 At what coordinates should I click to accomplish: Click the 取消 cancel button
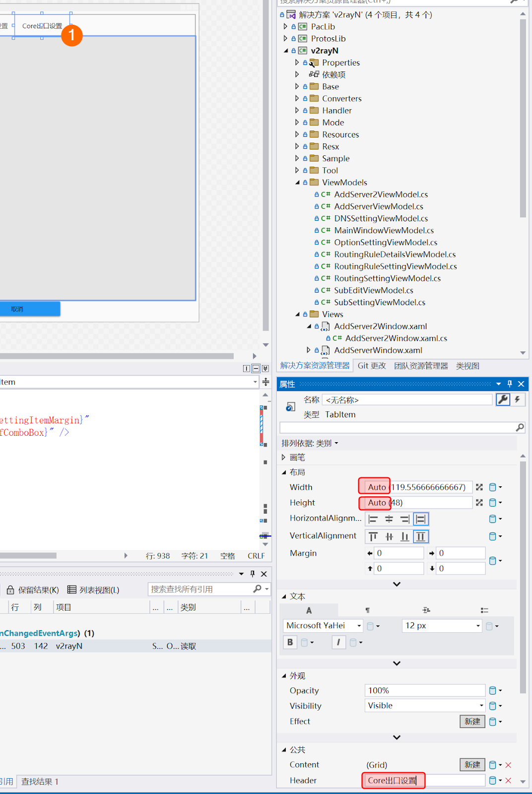[x=18, y=309]
